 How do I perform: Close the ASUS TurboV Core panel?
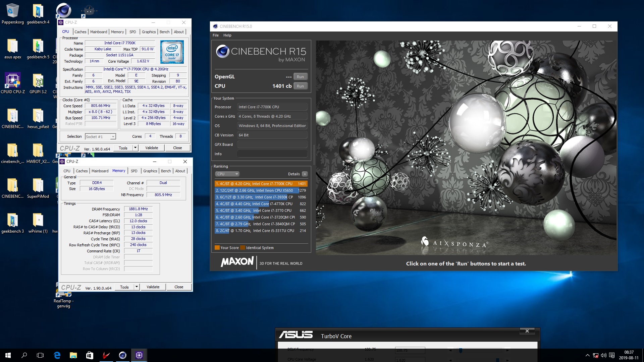[527, 331]
